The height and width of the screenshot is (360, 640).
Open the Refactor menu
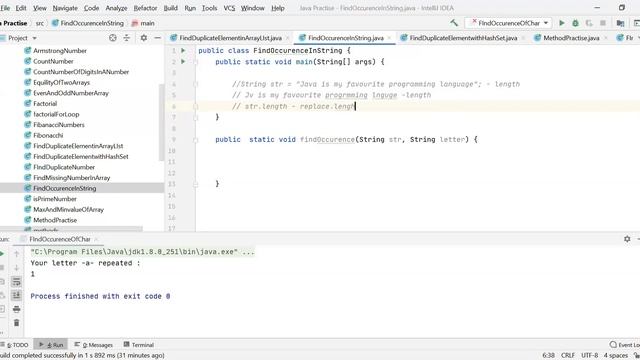point(145,8)
